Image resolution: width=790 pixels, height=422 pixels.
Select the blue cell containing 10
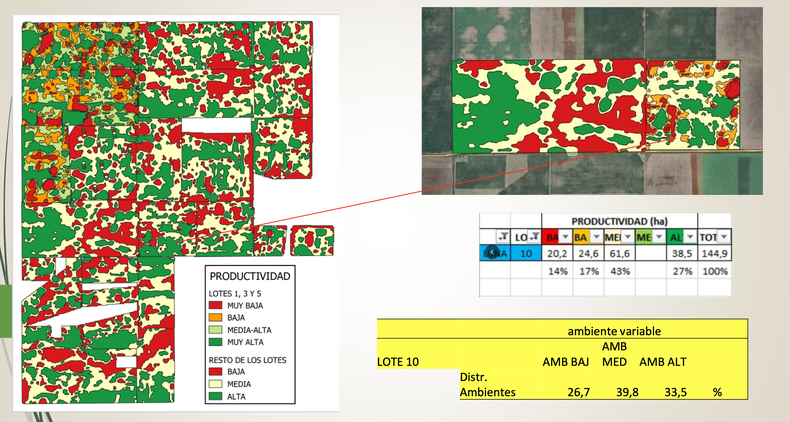(525, 253)
